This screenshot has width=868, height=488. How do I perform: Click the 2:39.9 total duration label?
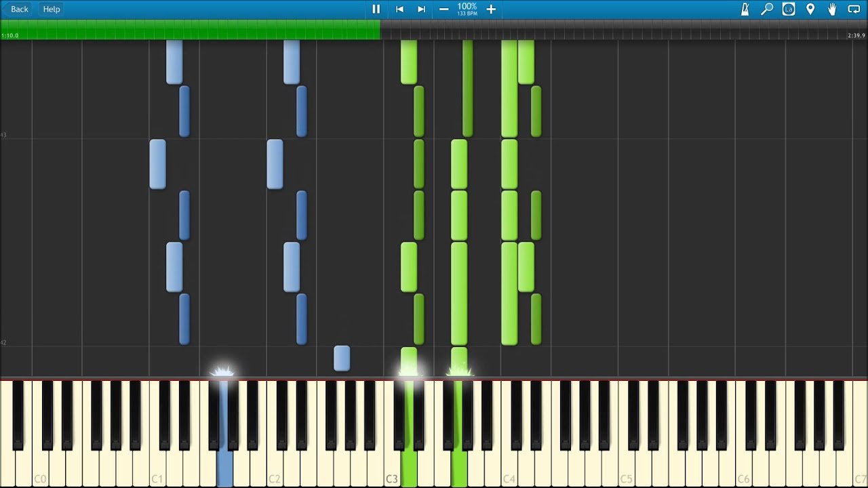857,35
